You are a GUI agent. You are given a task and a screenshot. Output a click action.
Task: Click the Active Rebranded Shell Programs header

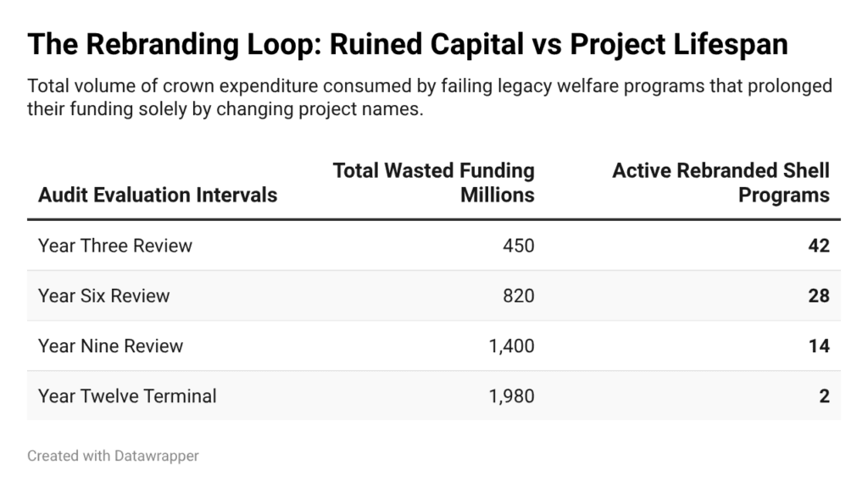tap(721, 183)
